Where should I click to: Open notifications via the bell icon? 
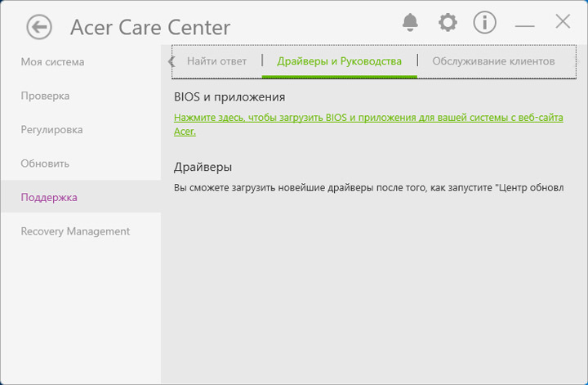pos(410,23)
